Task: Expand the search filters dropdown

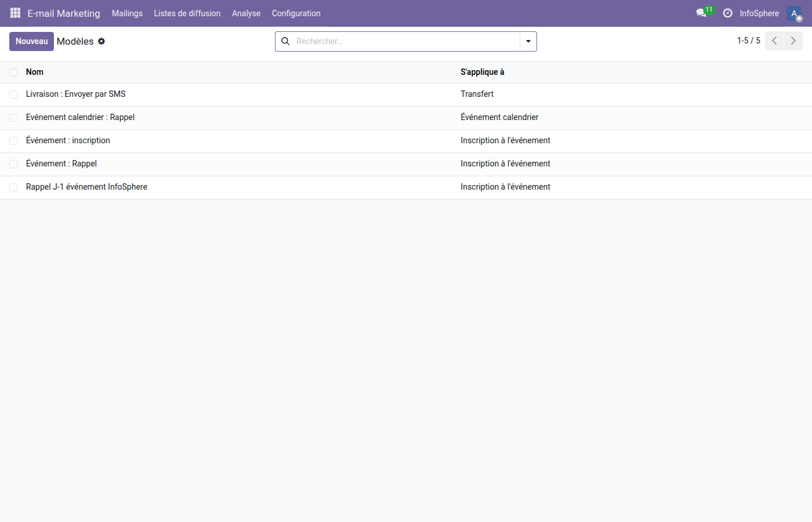Action: pos(528,41)
